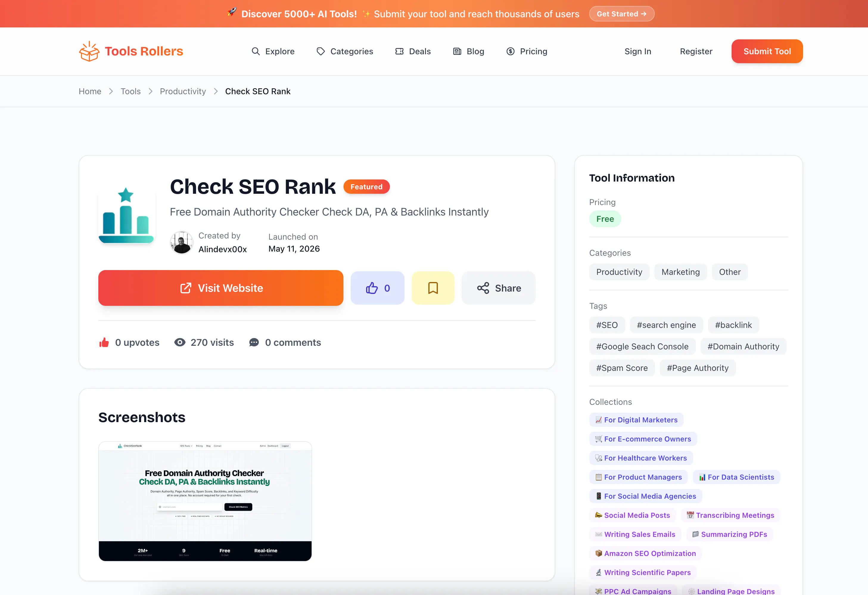868x595 pixels.
Task: Click the red thumbs-up icon beside upvotes
Action: pyautogui.click(x=104, y=342)
